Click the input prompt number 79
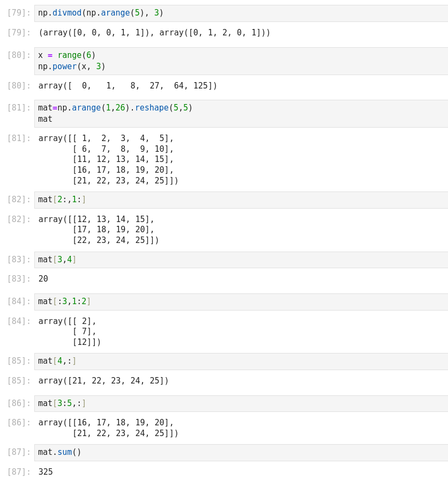 [x=19, y=13]
